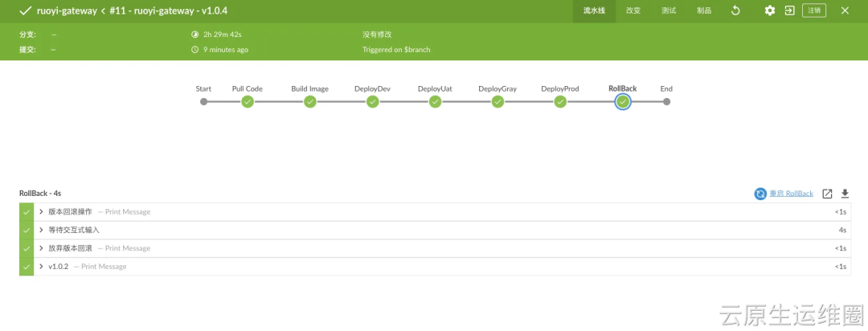
Task: Click the 没有修改 no changes text
Action: (377, 35)
